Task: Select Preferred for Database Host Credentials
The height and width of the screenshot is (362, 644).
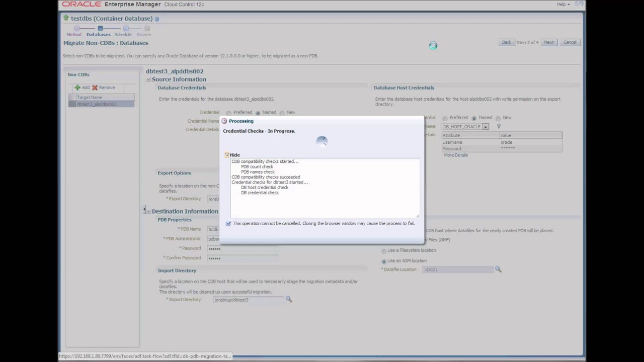Action: [x=445, y=118]
